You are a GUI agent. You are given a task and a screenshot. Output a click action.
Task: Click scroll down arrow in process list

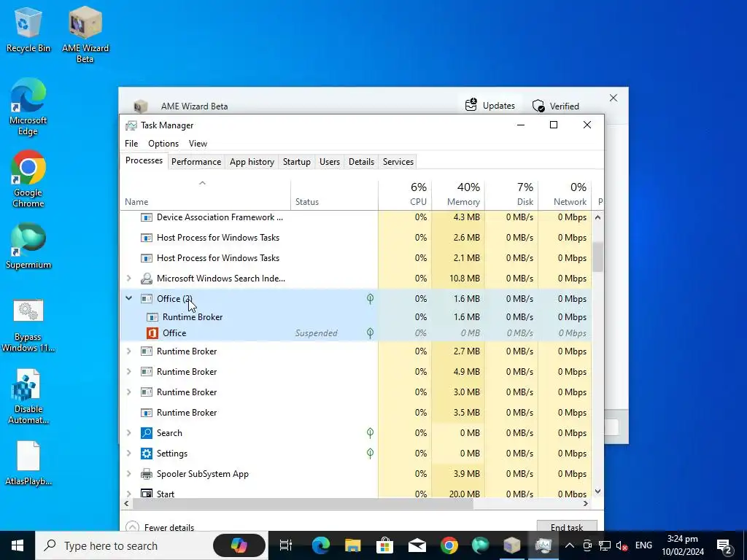tap(597, 491)
